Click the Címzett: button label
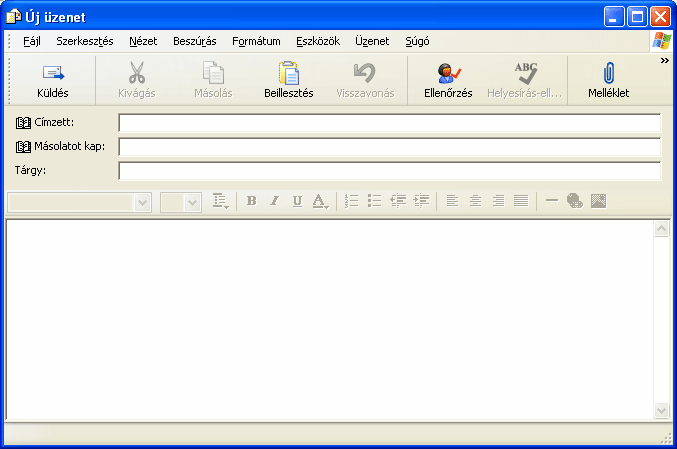 click(54, 123)
